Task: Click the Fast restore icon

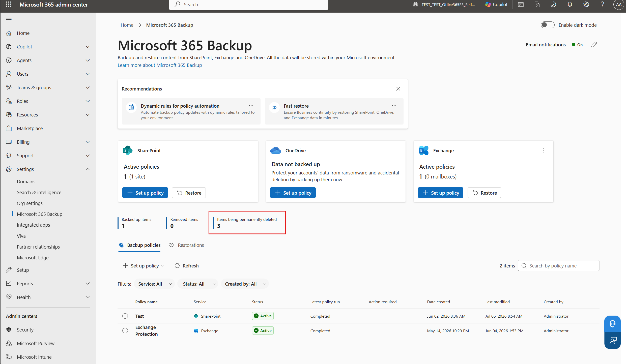Action: 274,107
